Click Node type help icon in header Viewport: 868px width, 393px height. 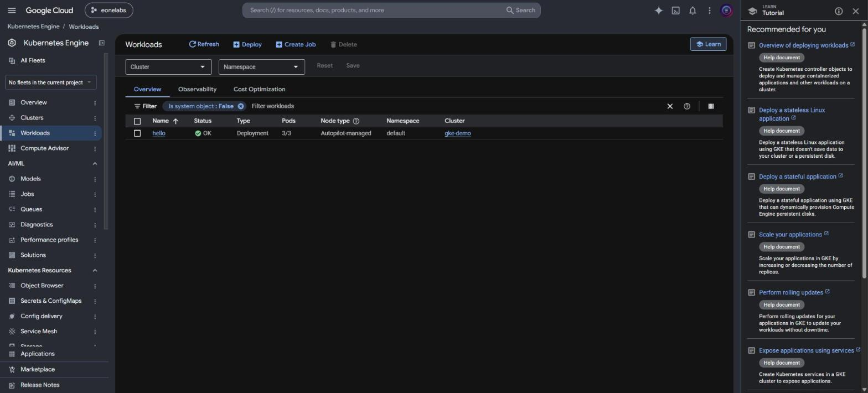356,121
